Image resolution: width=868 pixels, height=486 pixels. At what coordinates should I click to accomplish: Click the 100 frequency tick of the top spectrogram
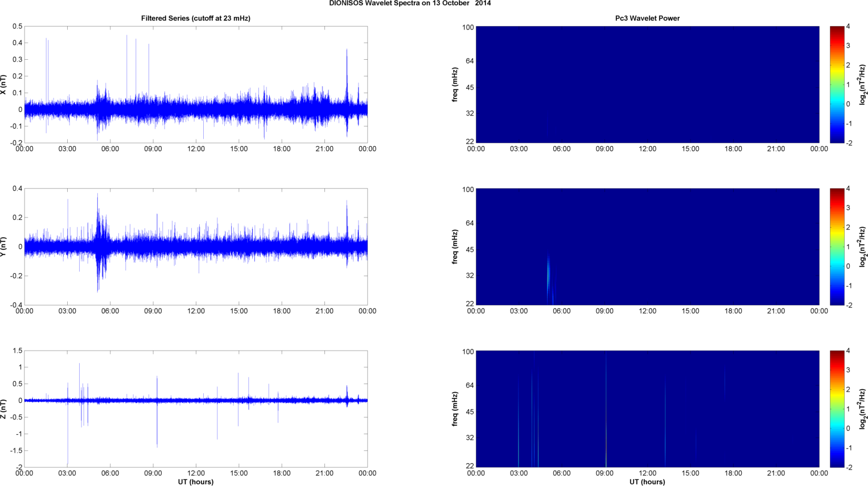[x=468, y=27]
